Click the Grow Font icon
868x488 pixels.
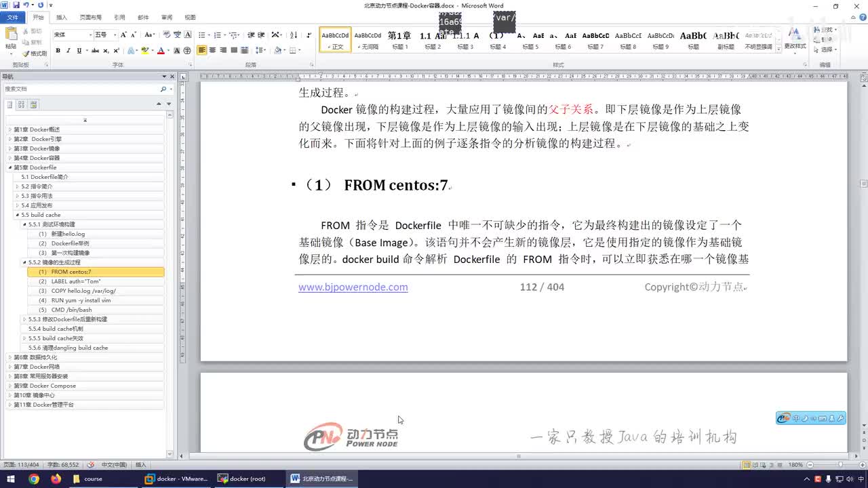[124, 35]
